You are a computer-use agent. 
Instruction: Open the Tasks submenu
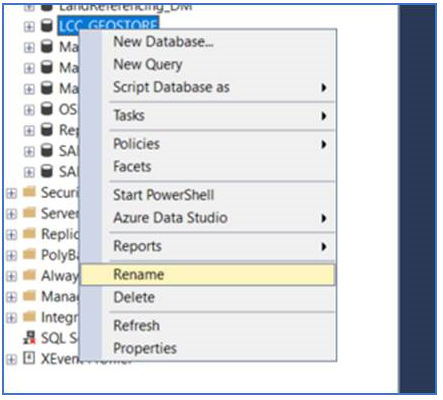pos(208,116)
